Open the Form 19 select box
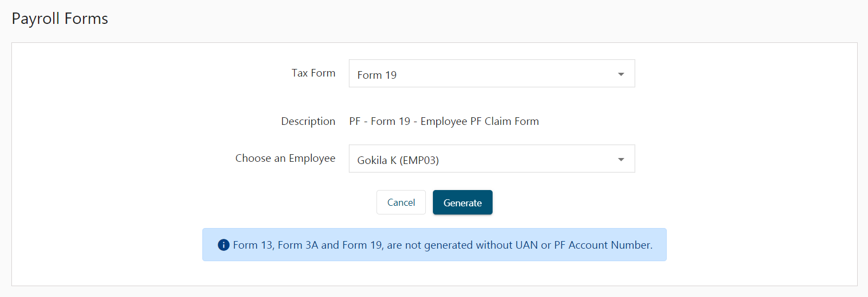868x297 pixels. tap(492, 73)
